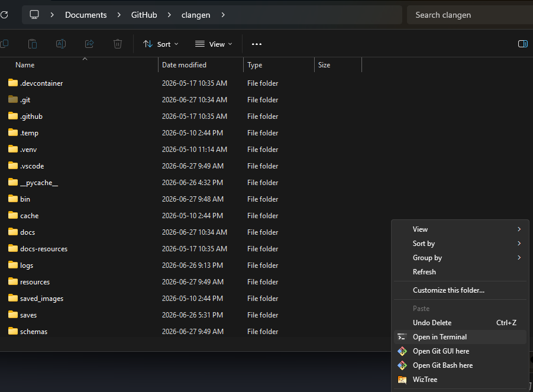Select the .venv folder icon
The height and width of the screenshot is (392, 533).
[13, 149]
